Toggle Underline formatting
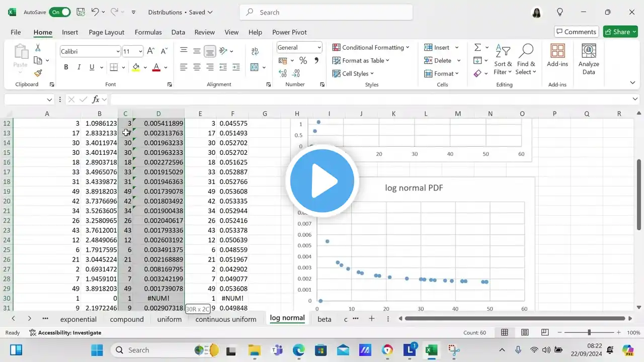 tap(92, 67)
